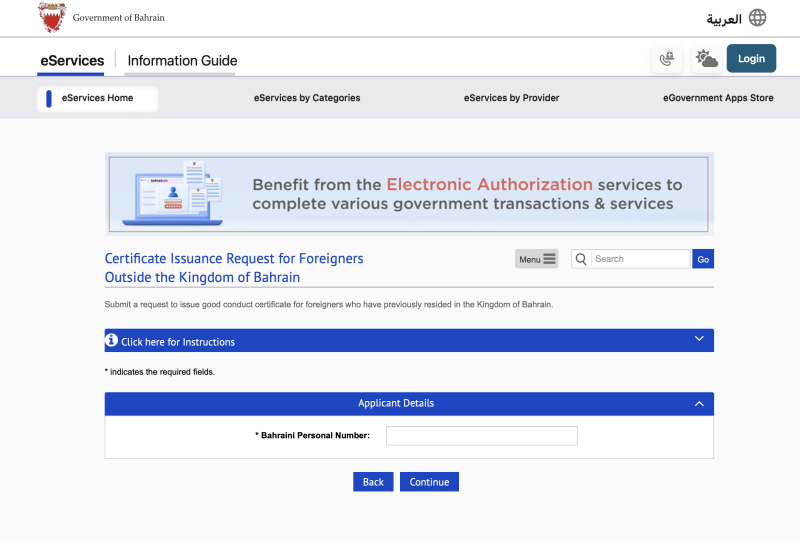Open the Information Guide tab
Screen dimensions: 800x542
point(182,61)
